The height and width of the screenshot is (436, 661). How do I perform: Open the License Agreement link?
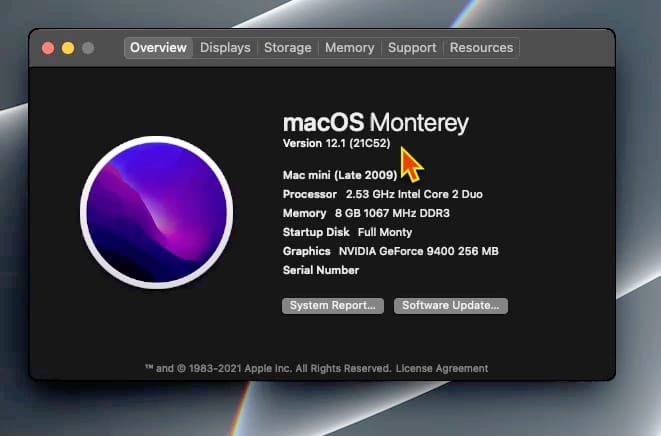(442, 369)
